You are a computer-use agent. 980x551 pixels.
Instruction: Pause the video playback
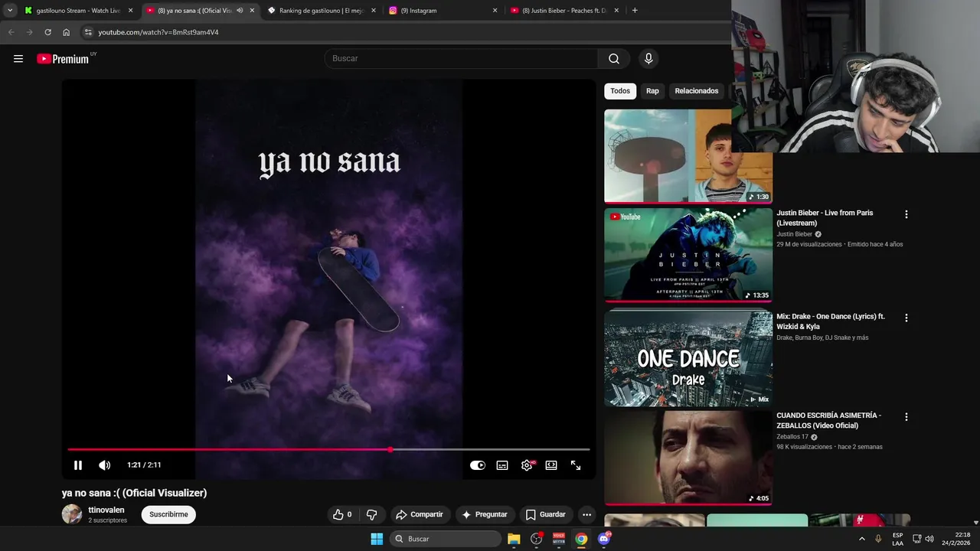[x=78, y=465]
